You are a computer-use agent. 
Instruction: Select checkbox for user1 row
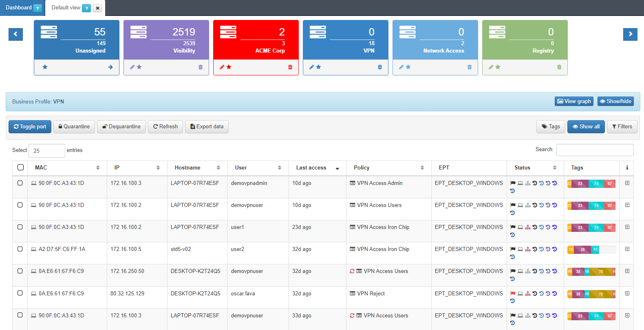pos(20,227)
